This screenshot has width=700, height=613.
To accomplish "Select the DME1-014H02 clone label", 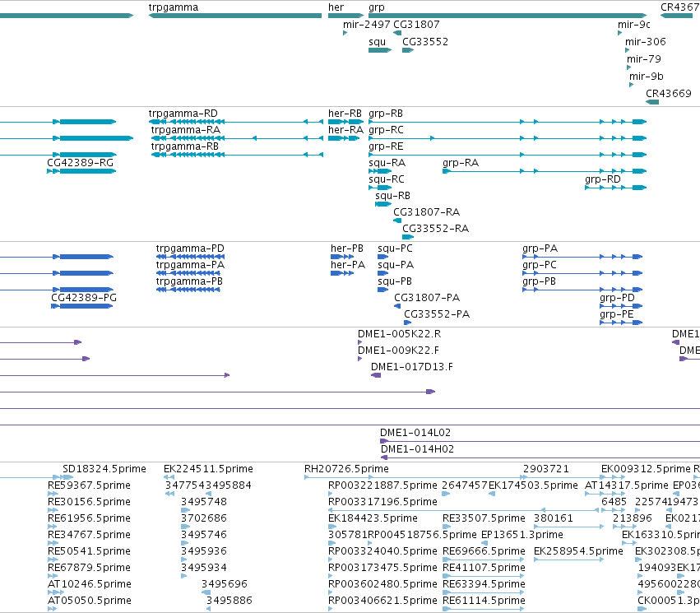I will pos(417,449).
